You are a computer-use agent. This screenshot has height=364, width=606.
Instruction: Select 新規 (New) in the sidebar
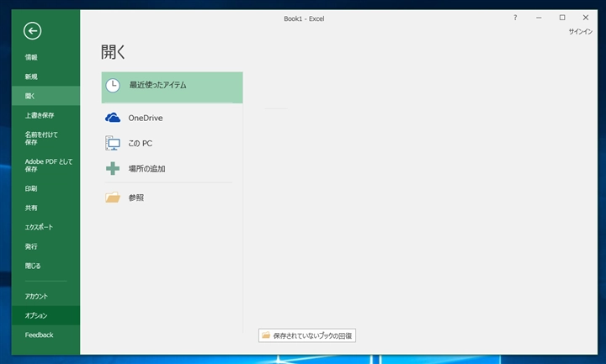pyautogui.click(x=31, y=76)
